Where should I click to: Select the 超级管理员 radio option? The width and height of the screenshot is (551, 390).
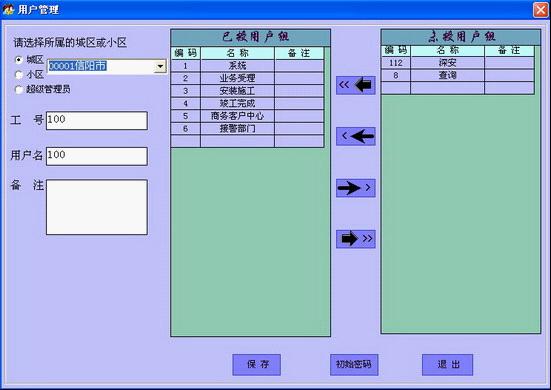19,90
